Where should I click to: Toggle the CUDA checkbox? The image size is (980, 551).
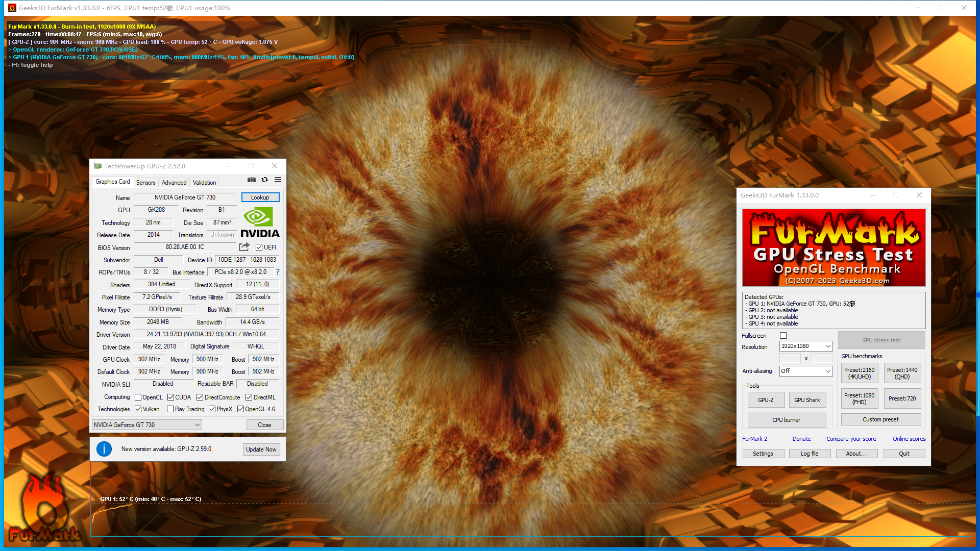pyautogui.click(x=170, y=397)
